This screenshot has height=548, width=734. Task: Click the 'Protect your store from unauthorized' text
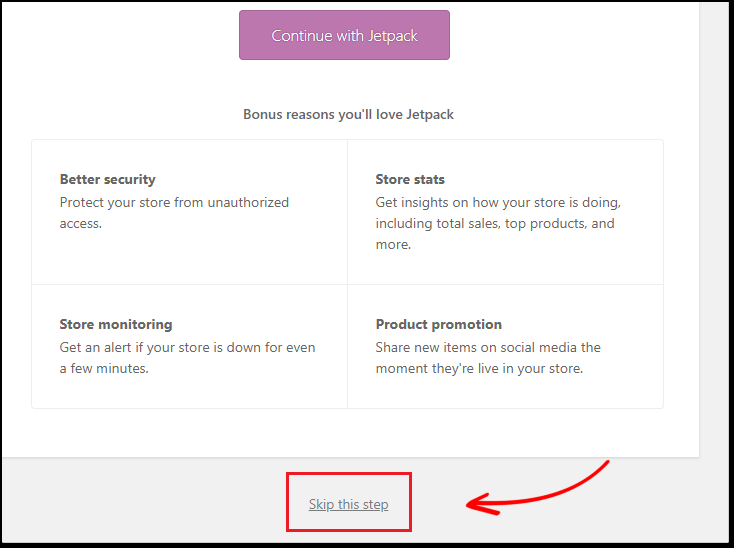[x=174, y=202]
